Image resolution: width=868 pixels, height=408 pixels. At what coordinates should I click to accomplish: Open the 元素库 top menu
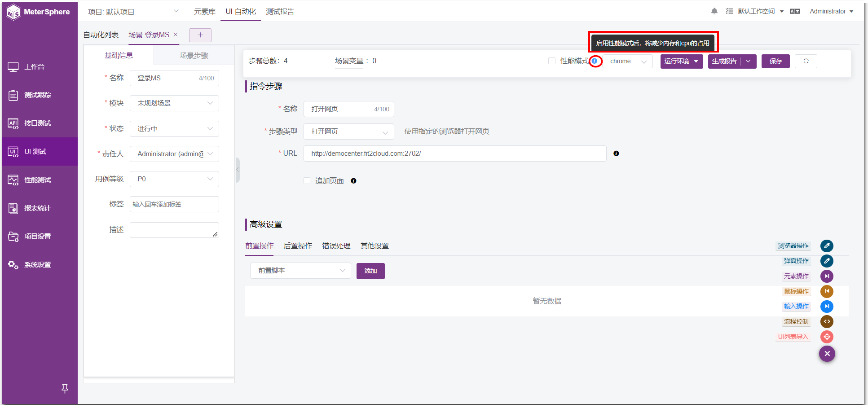tap(205, 12)
